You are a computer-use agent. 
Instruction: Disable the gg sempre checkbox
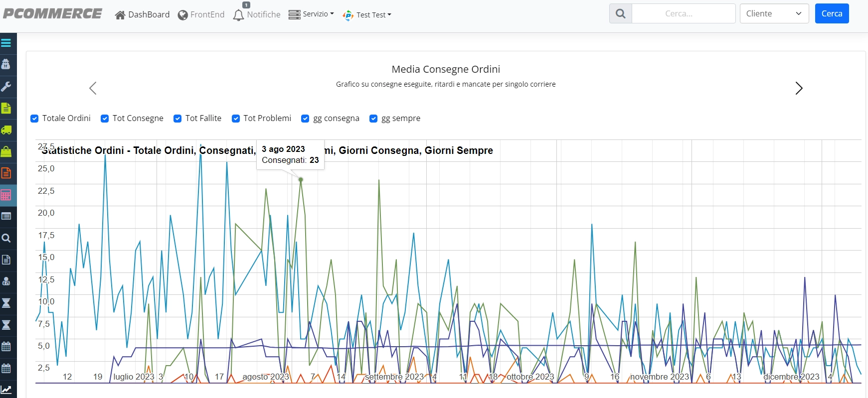(x=373, y=119)
